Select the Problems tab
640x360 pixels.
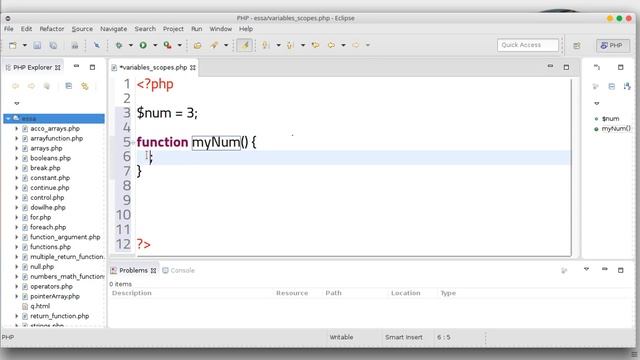tap(133, 270)
